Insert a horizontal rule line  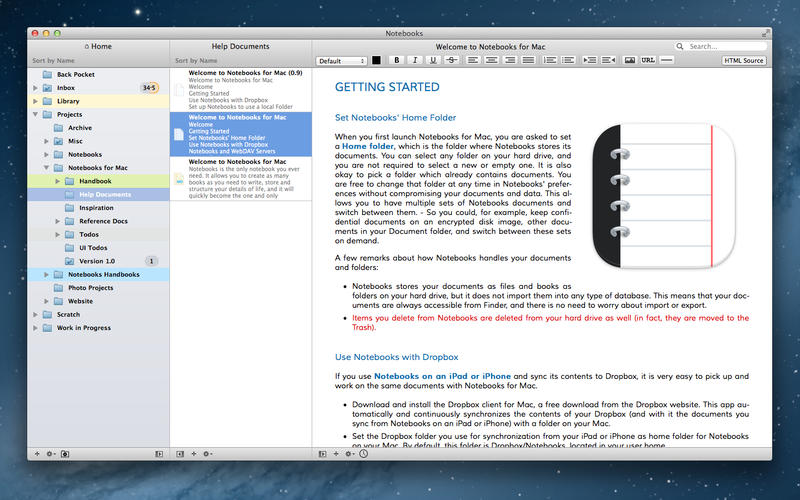[x=666, y=60]
